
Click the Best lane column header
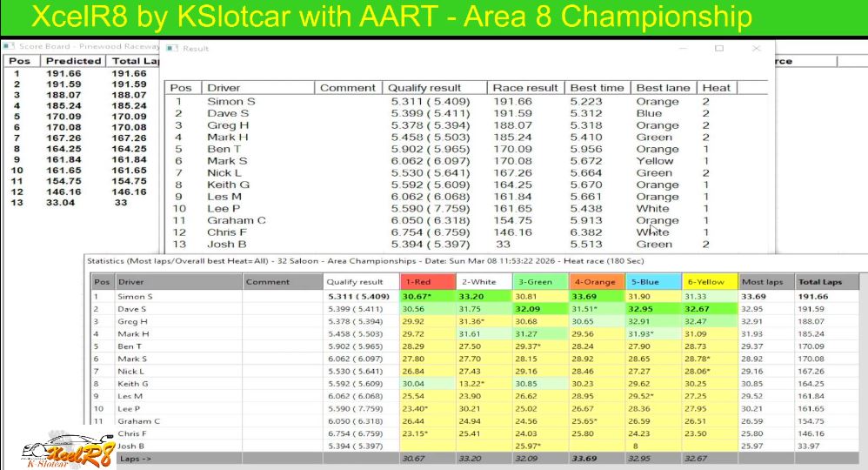[663, 88]
